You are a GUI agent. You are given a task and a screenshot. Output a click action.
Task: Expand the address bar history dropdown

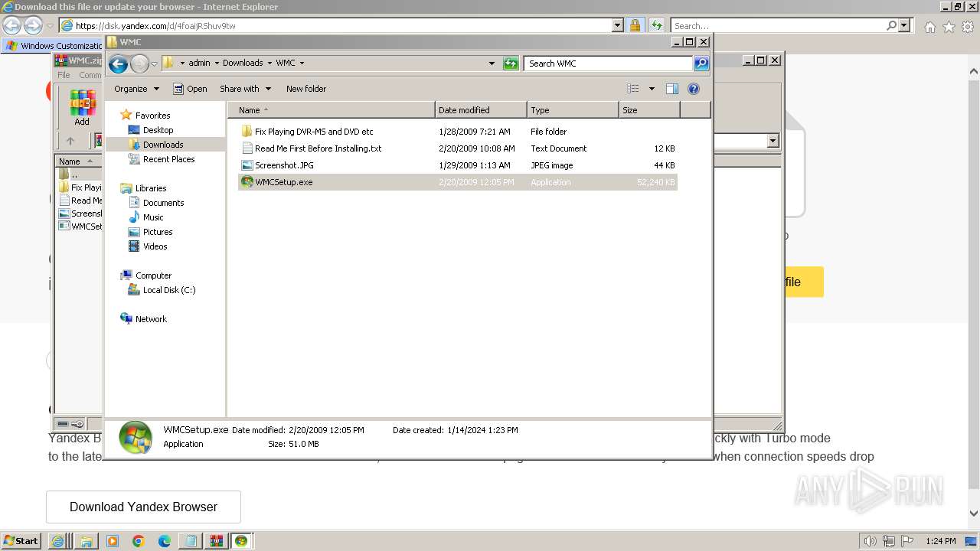492,64
